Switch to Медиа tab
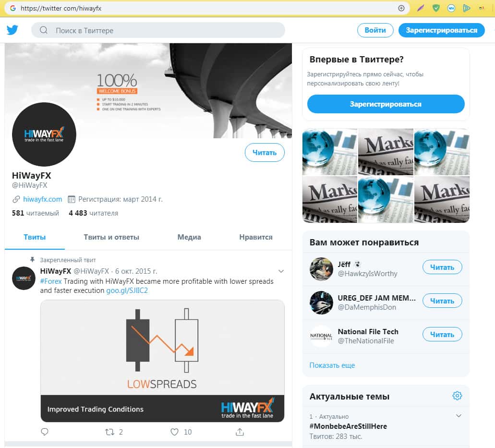This screenshot has height=448, width=495. point(189,237)
